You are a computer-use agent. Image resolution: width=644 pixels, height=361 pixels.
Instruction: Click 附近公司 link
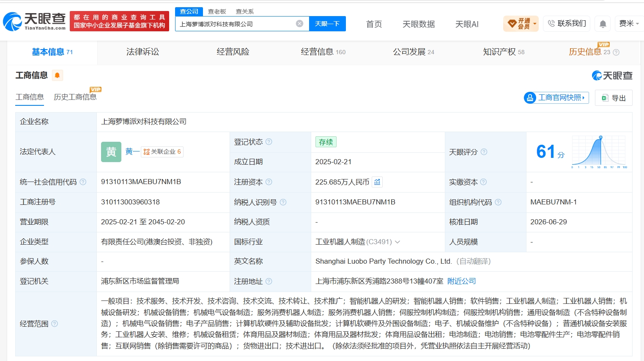coord(462,281)
